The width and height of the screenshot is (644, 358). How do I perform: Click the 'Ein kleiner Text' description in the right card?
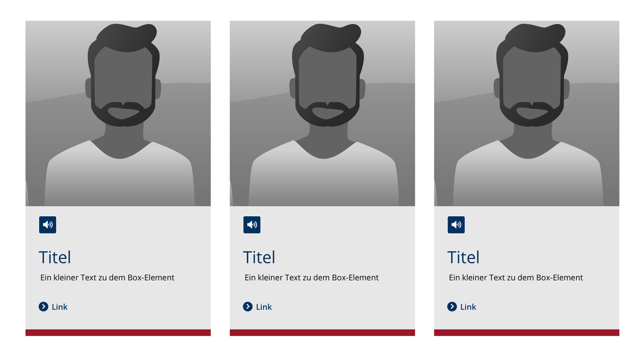click(x=516, y=278)
